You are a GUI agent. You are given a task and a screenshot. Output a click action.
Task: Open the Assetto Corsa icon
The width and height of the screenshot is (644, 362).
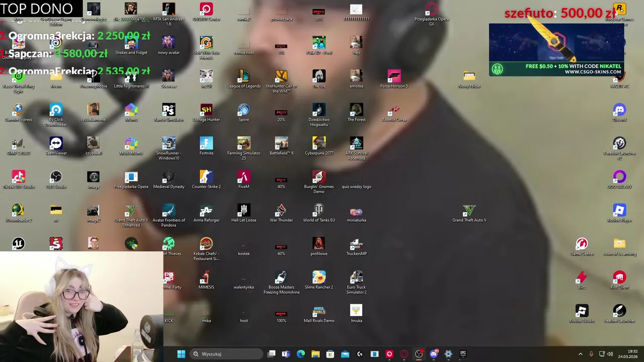click(394, 113)
